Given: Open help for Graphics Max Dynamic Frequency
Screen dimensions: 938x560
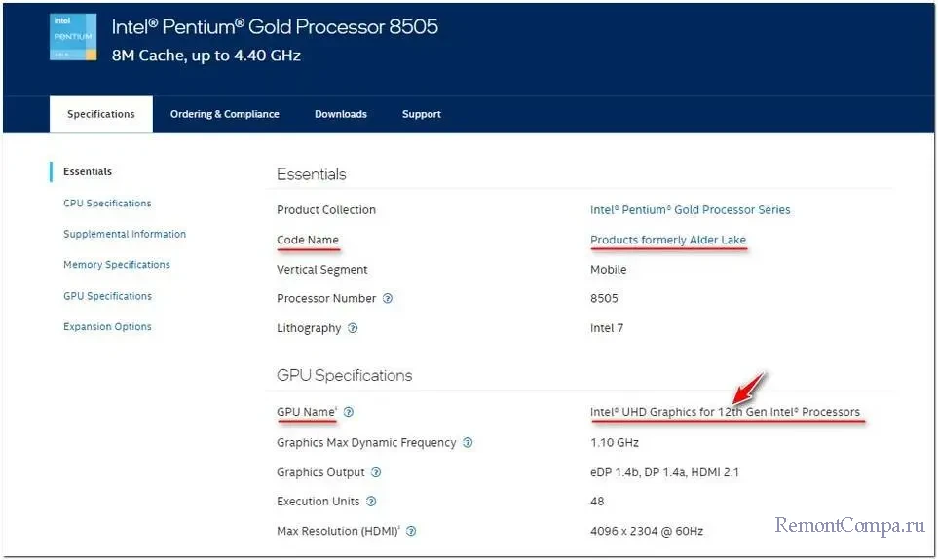Looking at the screenshot, I should click(x=468, y=443).
